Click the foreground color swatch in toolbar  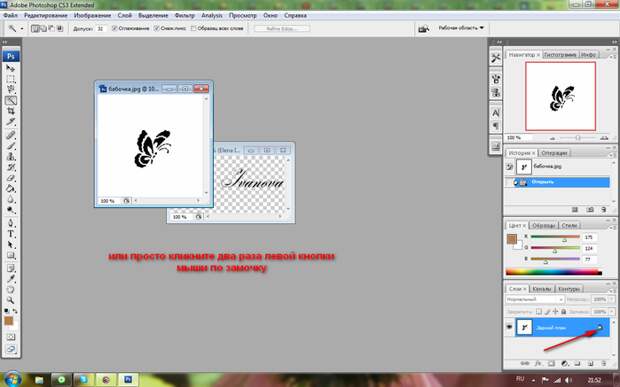[9, 321]
